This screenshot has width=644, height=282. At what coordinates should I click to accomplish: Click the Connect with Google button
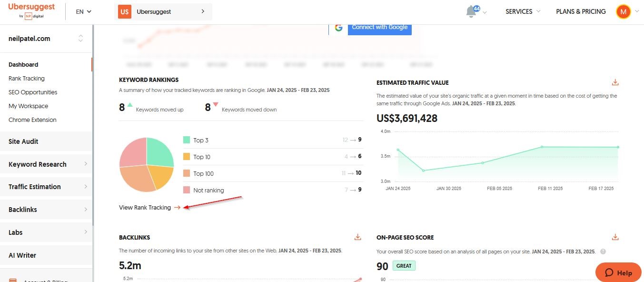[379, 27]
